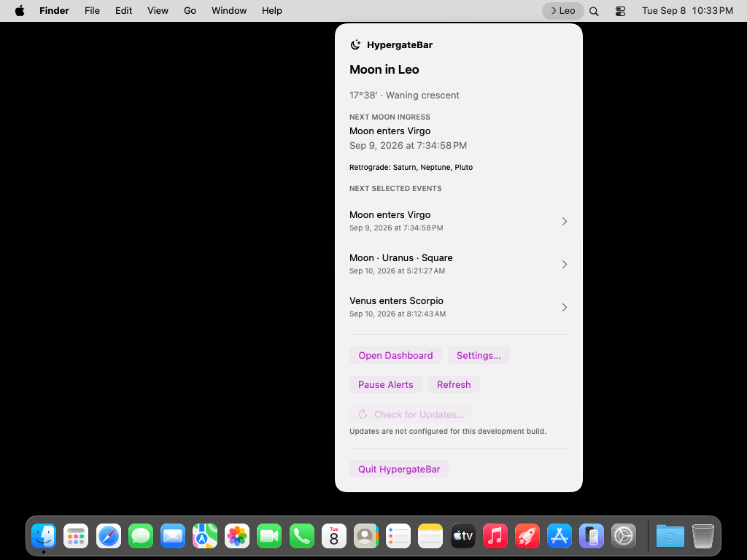Open the rocket app in Dock
Viewport: 747px width, 560px height.
pos(527,536)
